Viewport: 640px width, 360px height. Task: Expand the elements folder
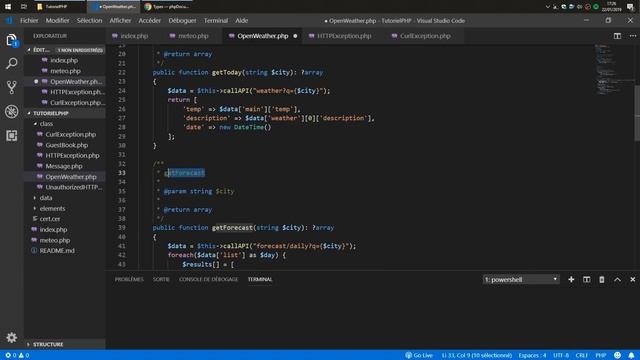click(52, 209)
